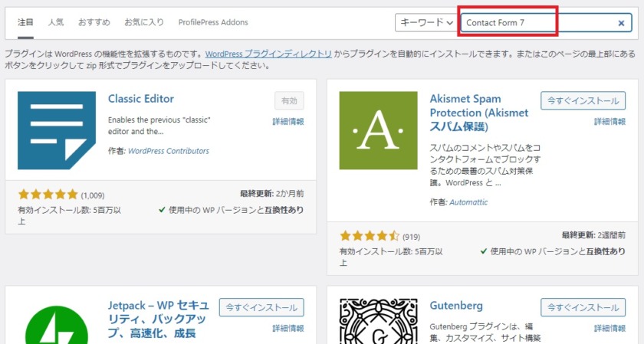Click the Akismet star rating

point(370,236)
